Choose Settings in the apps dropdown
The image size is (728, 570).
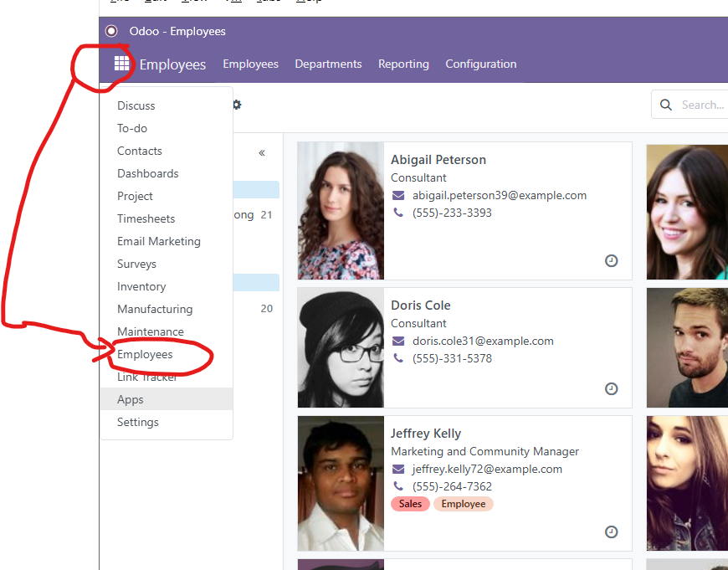click(138, 422)
